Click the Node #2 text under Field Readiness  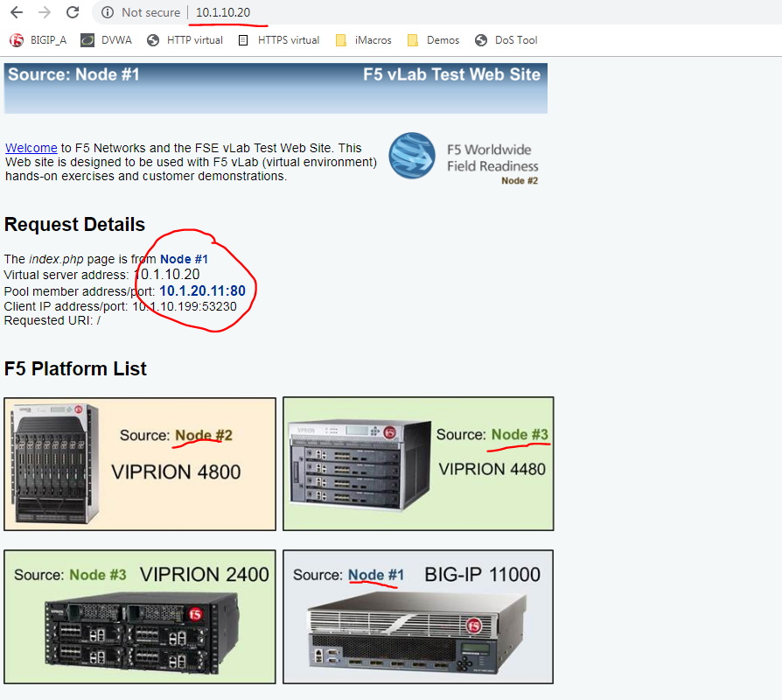coord(520,180)
